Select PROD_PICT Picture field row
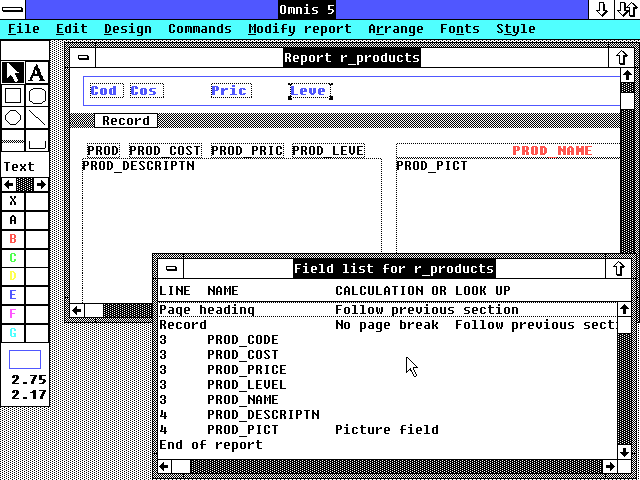Viewport: 640px width, 480px height. pos(387,430)
